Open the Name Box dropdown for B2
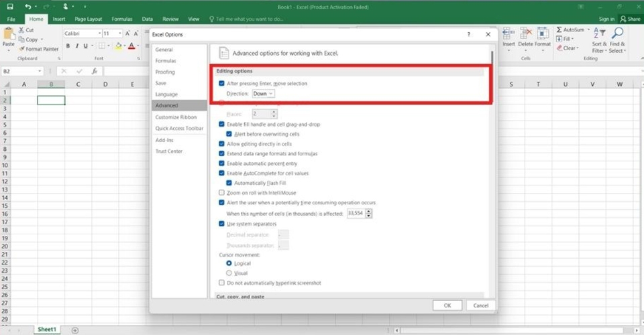The width and height of the screenshot is (644, 335). tap(40, 71)
